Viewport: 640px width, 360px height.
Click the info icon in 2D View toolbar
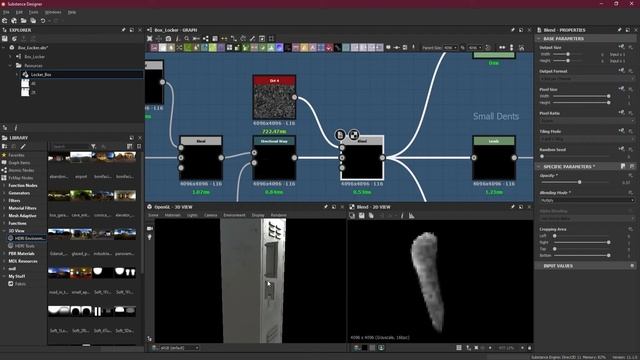pyautogui.click(x=402, y=216)
